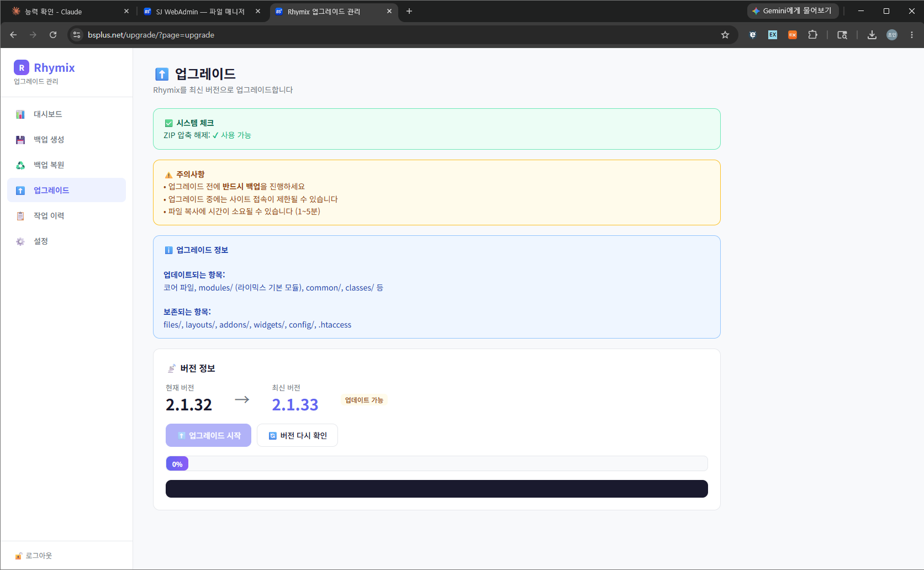Screen dimensions: 924x570
Task: Close the Rhymix 업그레이드 관리 tab
Action: 389,11
